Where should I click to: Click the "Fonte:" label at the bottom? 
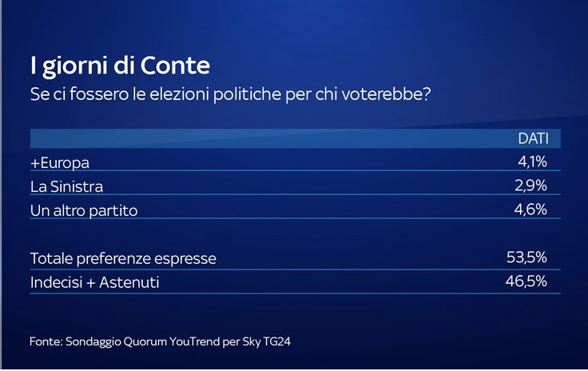(45, 341)
